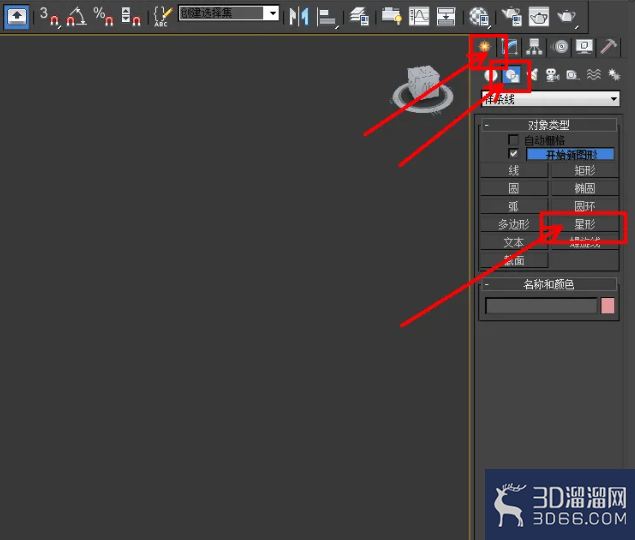Switch to the Modify panel tab
Screen dimensions: 635x540
pos(509,47)
